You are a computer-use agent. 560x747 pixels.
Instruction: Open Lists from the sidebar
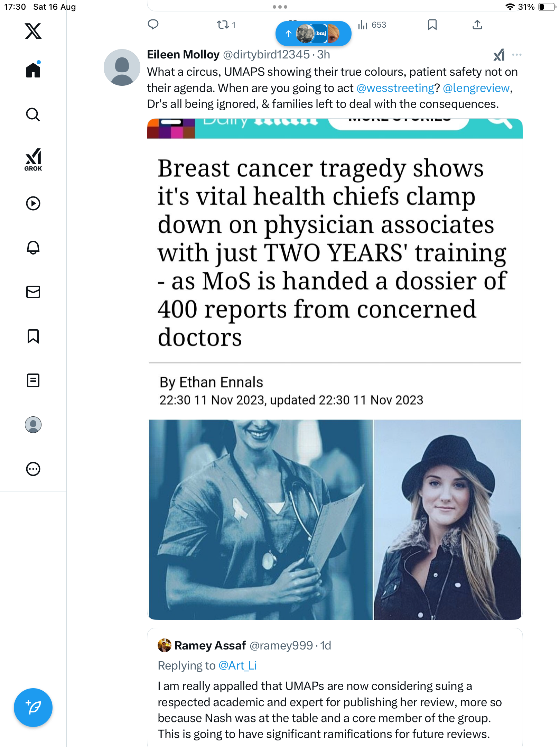[x=33, y=380]
